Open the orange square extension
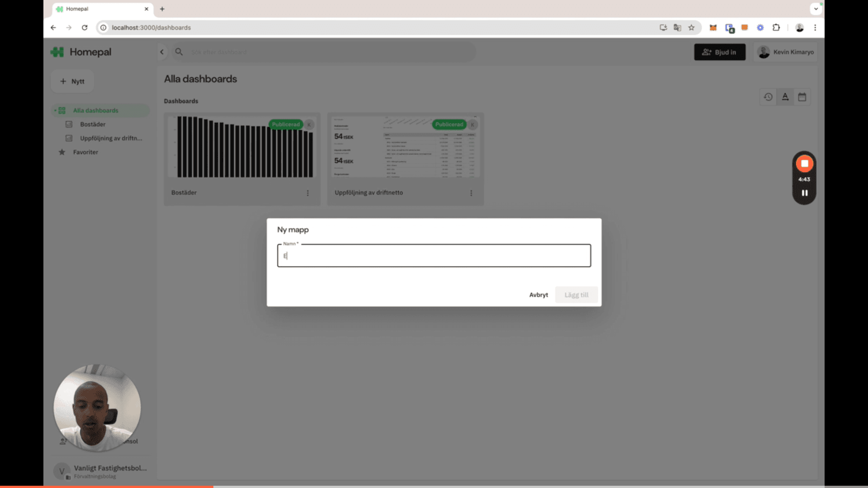The height and width of the screenshot is (488, 868). pos(745,28)
